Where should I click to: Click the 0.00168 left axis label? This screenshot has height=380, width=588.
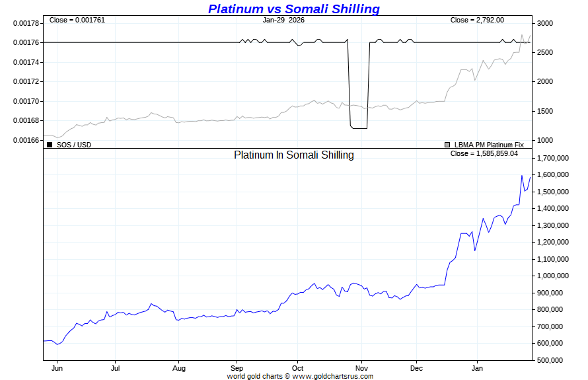26,121
